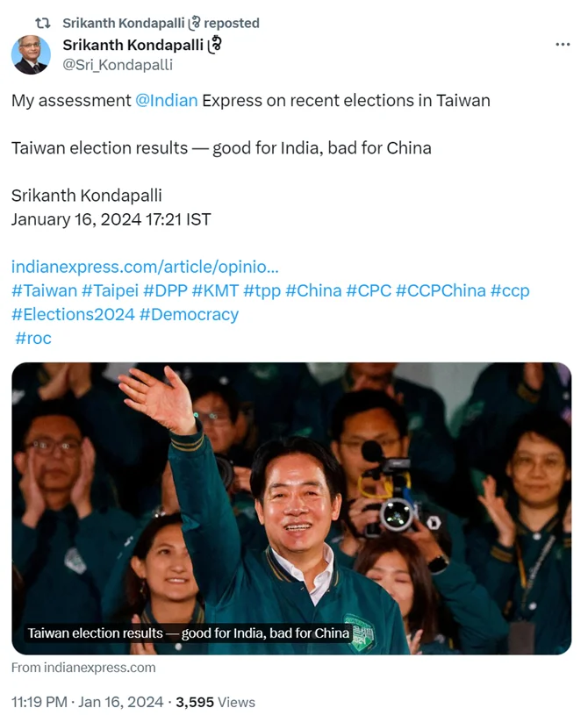The image size is (588, 715).
Task: Open the @Indian mention
Action: click(167, 100)
